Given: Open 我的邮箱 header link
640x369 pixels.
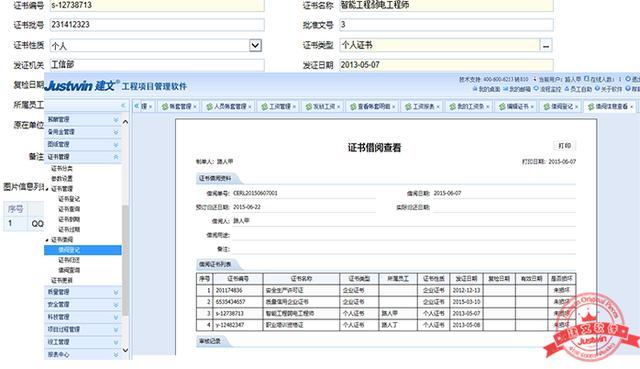Looking at the screenshot, I should [517, 89].
